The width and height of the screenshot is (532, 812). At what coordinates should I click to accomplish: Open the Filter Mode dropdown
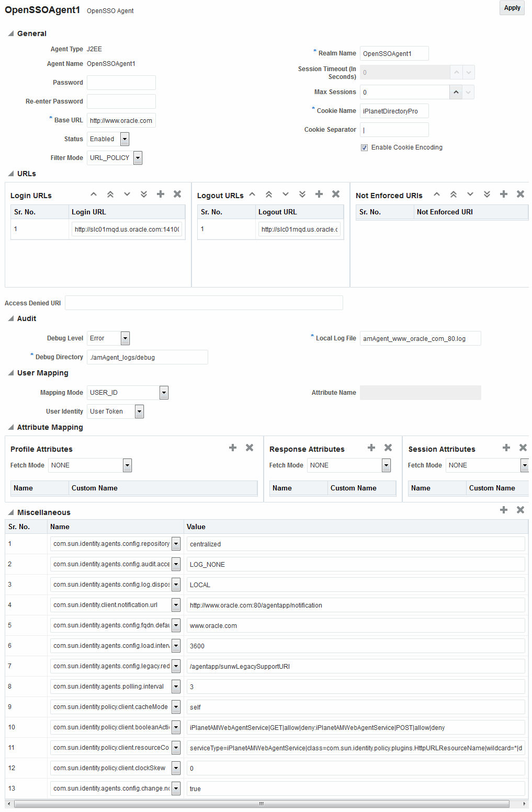click(x=138, y=158)
